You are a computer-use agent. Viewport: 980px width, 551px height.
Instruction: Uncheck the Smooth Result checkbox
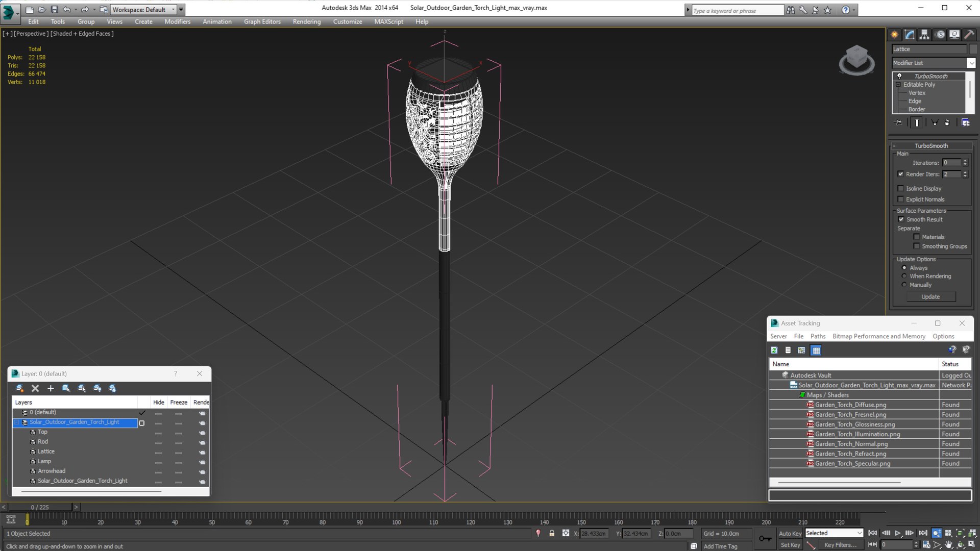pos(901,219)
